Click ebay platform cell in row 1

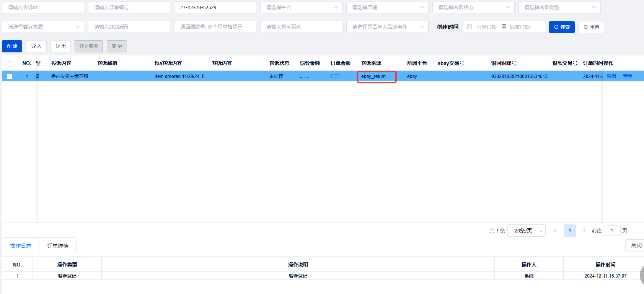412,76
